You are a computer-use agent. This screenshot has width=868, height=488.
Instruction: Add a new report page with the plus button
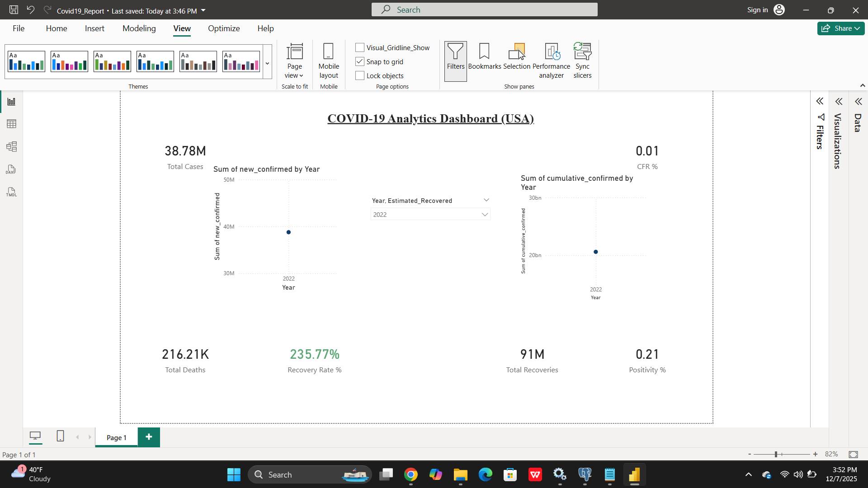(x=149, y=437)
